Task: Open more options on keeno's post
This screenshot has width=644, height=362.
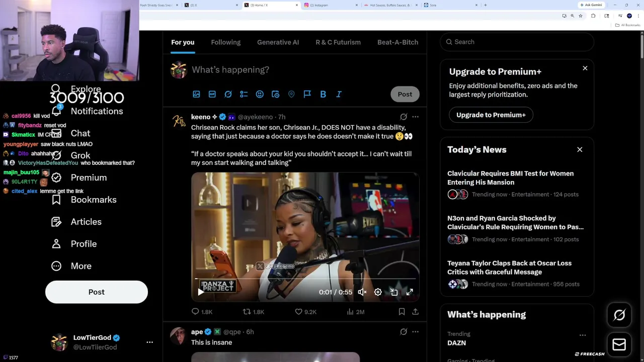Action: (x=415, y=117)
